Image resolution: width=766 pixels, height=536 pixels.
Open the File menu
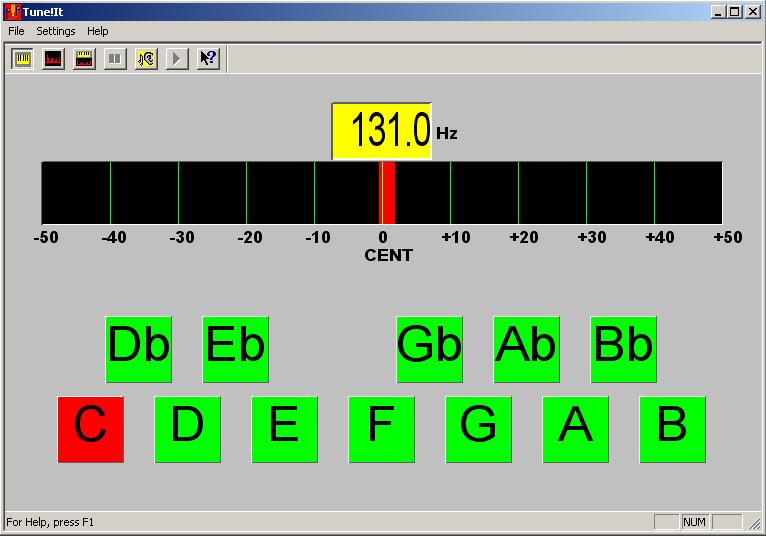point(16,31)
